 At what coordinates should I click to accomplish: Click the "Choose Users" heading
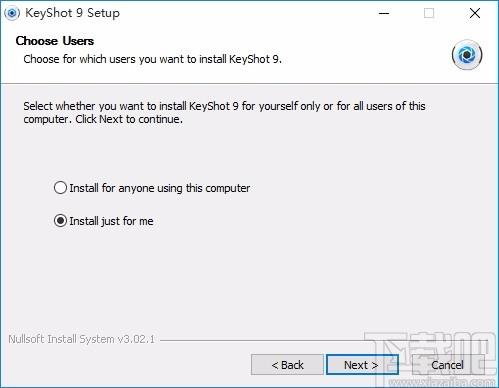[x=55, y=41]
